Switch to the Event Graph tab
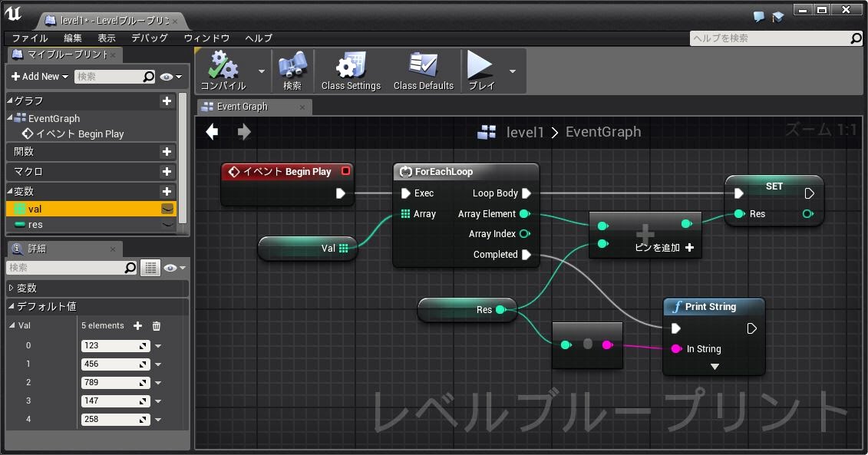 tap(243, 107)
